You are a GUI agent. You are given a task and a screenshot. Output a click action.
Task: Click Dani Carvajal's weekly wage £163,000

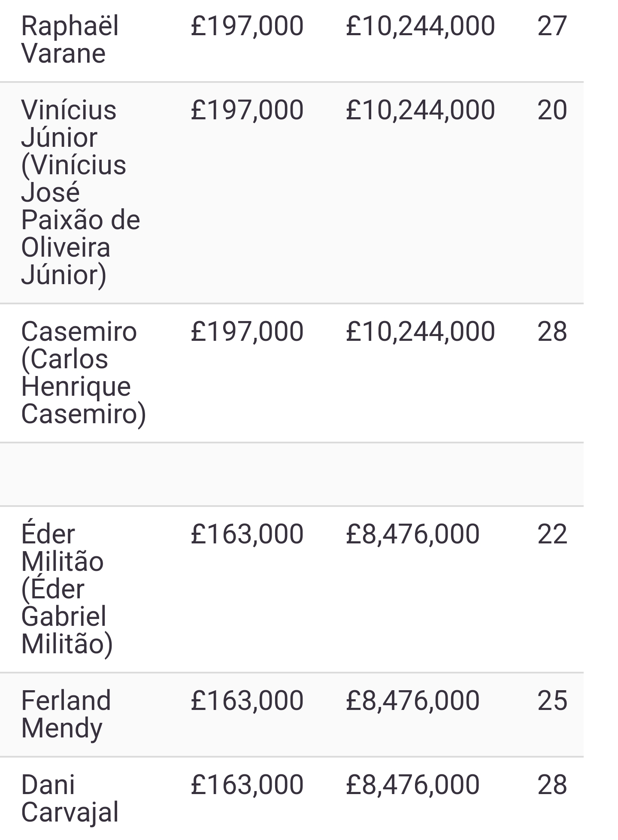[247, 785]
